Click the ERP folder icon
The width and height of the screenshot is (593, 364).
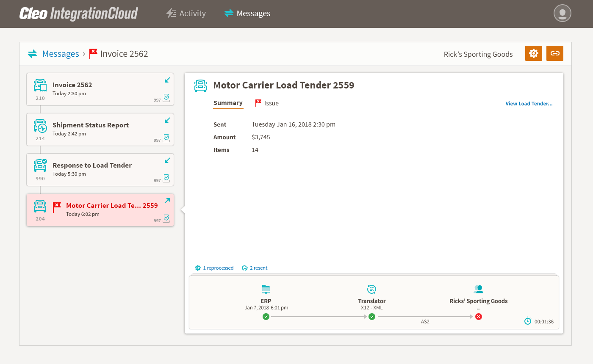[266, 290]
